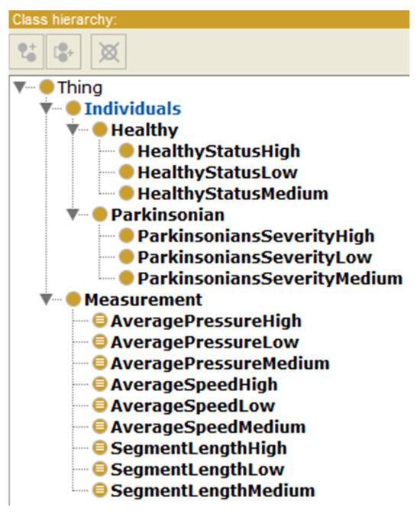Click the defined-class icon beside AveragePressureHigh
Image resolution: width=420 pixels, height=517 pixels.
[x=99, y=321]
